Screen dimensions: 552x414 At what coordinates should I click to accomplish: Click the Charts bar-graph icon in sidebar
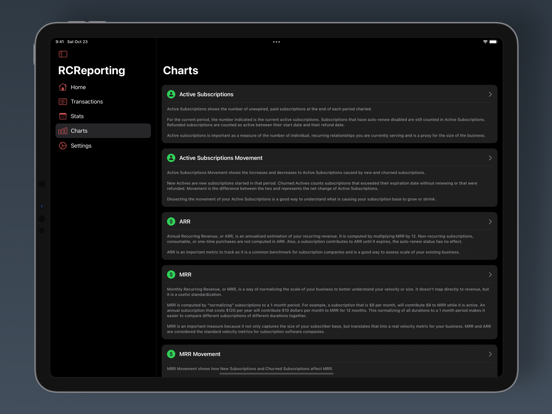(x=63, y=131)
